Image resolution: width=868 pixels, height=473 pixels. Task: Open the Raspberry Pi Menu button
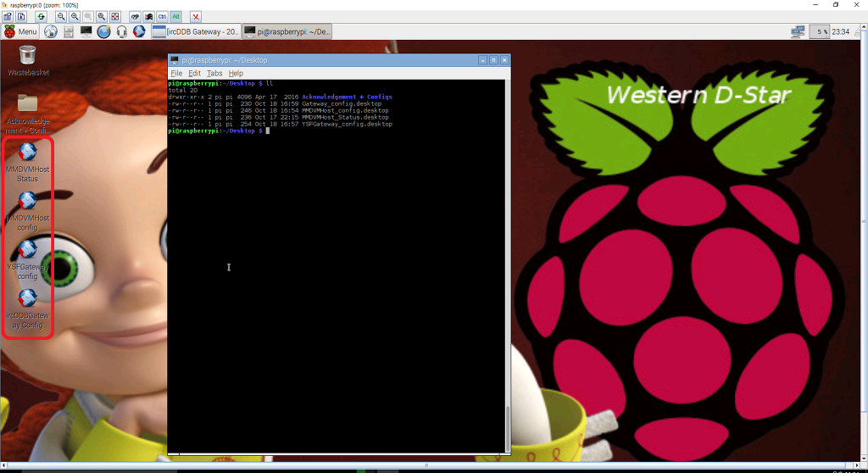pos(20,31)
